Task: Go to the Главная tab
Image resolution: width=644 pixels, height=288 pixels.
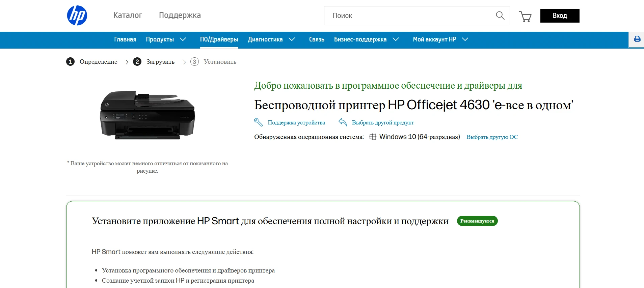Action: coord(125,39)
